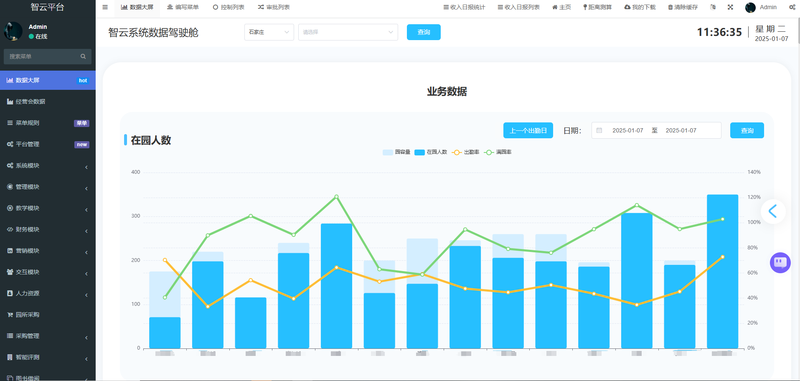
Task: Open the 请选择 dropdown beside city selector
Action: 348,32
